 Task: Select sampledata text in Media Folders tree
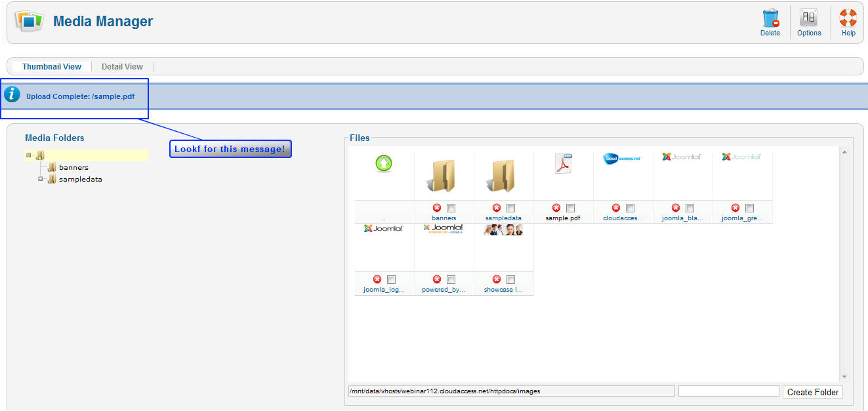coord(81,180)
